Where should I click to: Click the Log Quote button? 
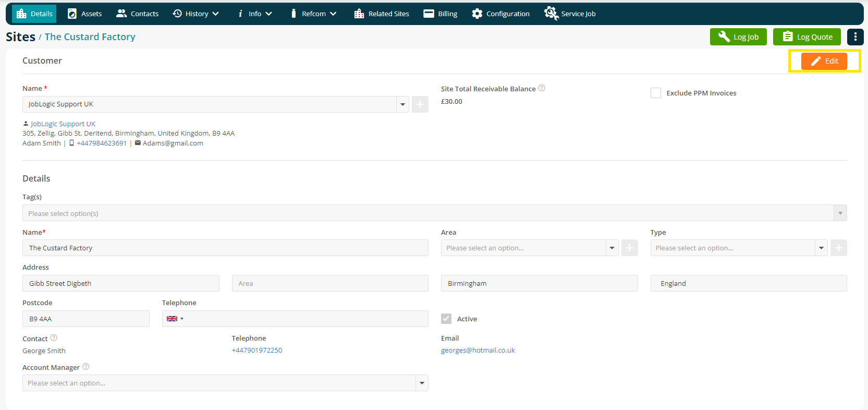click(x=807, y=37)
